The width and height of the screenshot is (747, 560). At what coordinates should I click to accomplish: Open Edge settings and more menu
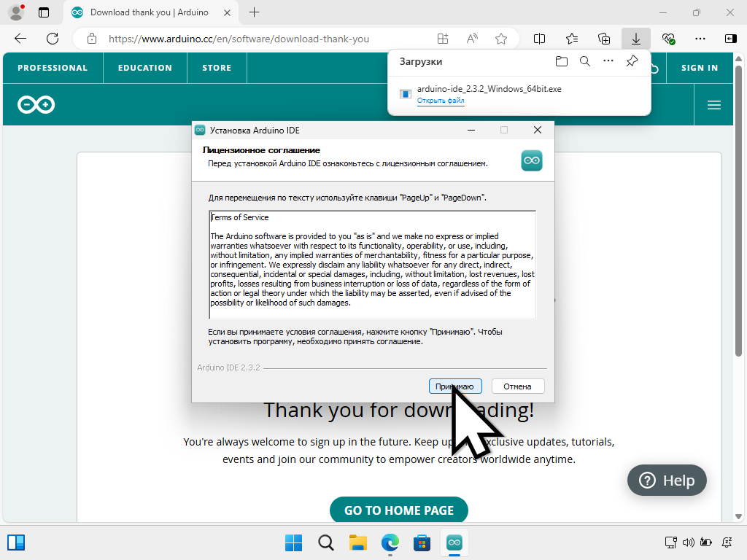click(700, 39)
